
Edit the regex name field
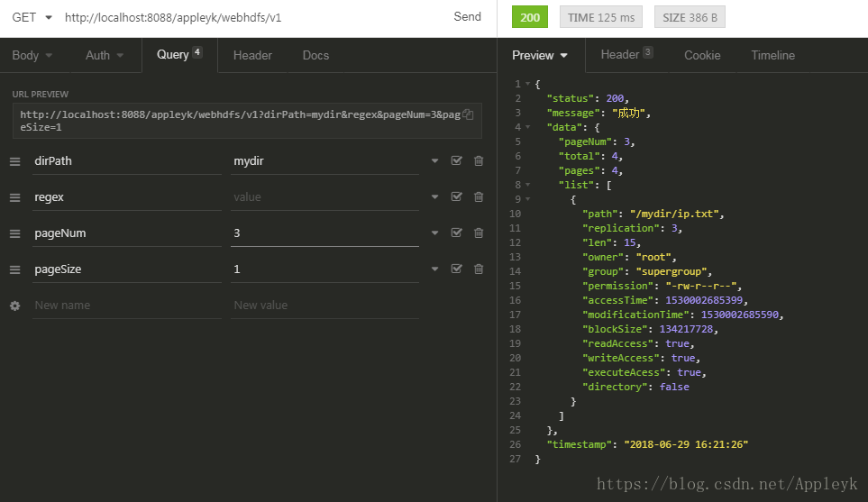127,197
